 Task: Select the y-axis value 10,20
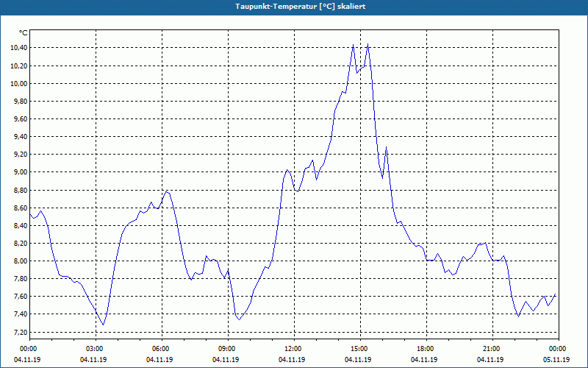[20, 66]
